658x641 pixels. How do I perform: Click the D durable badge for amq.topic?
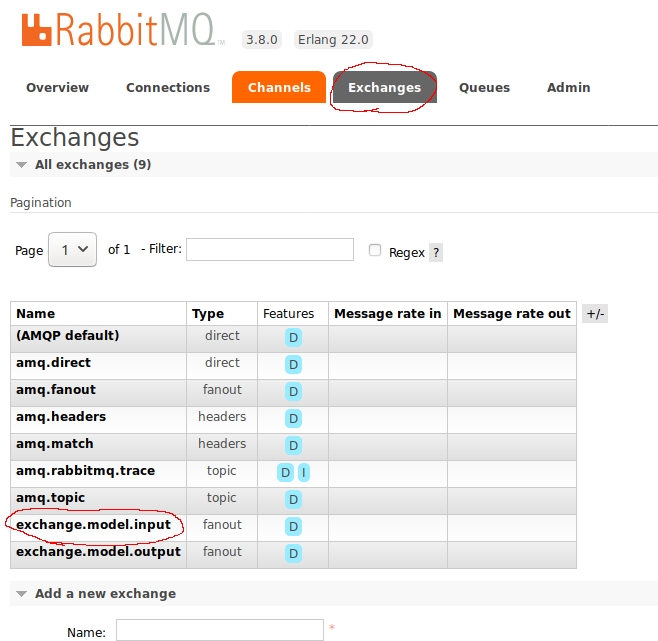coord(293,500)
